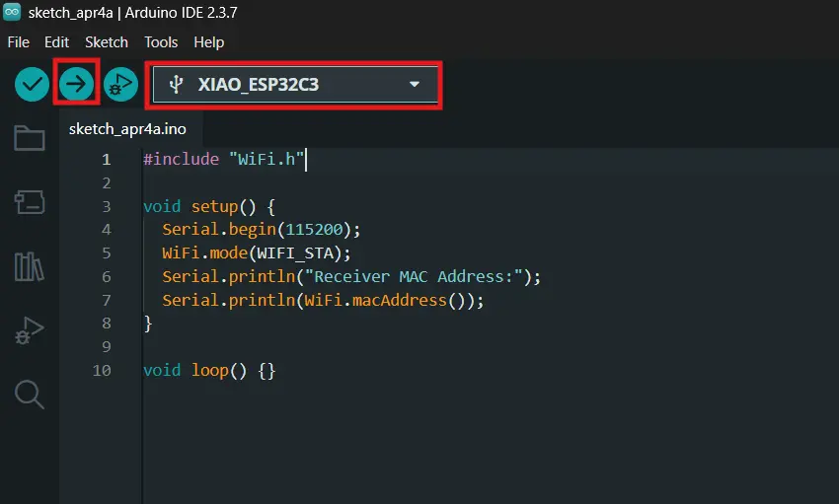Open the Library Manager sidebar icon
The width and height of the screenshot is (839, 504).
pyautogui.click(x=30, y=266)
